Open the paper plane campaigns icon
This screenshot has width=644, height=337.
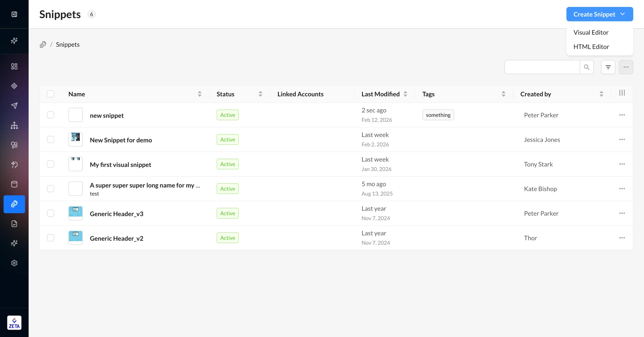tap(14, 106)
